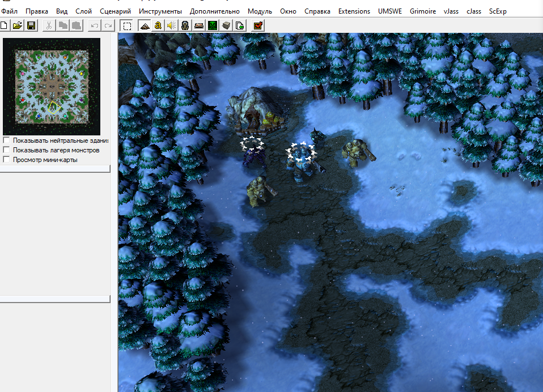The height and width of the screenshot is (392, 543).
Task: Open the Trigger Editor letter-a icon
Action: (158, 25)
